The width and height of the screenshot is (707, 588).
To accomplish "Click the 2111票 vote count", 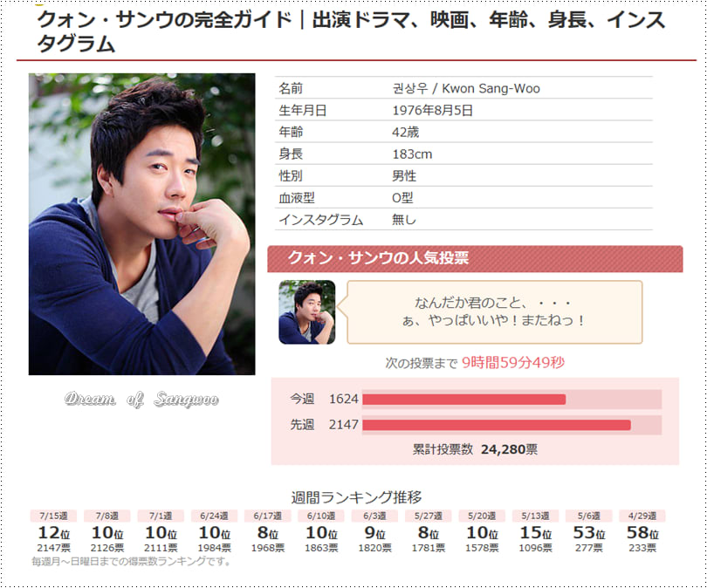I will click(x=161, y=549).
